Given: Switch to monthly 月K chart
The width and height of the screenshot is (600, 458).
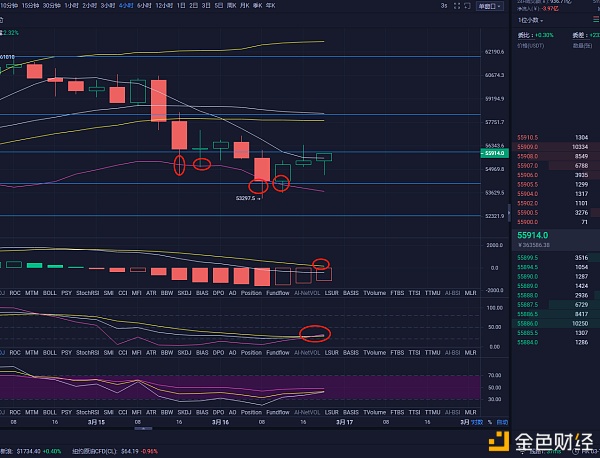Looking at the screenshot, I should (245, 6).
